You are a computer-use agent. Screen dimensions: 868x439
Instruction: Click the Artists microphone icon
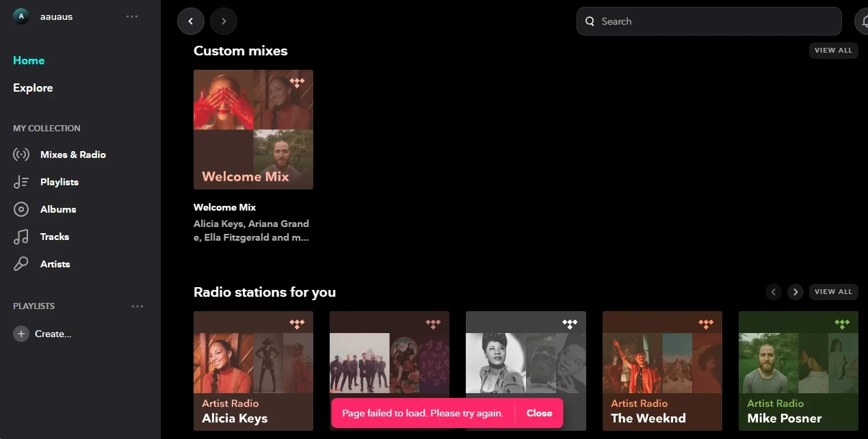[x=21, y=264]
